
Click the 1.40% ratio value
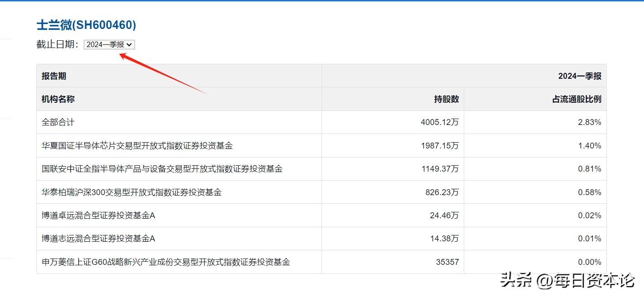click(590, 146)
